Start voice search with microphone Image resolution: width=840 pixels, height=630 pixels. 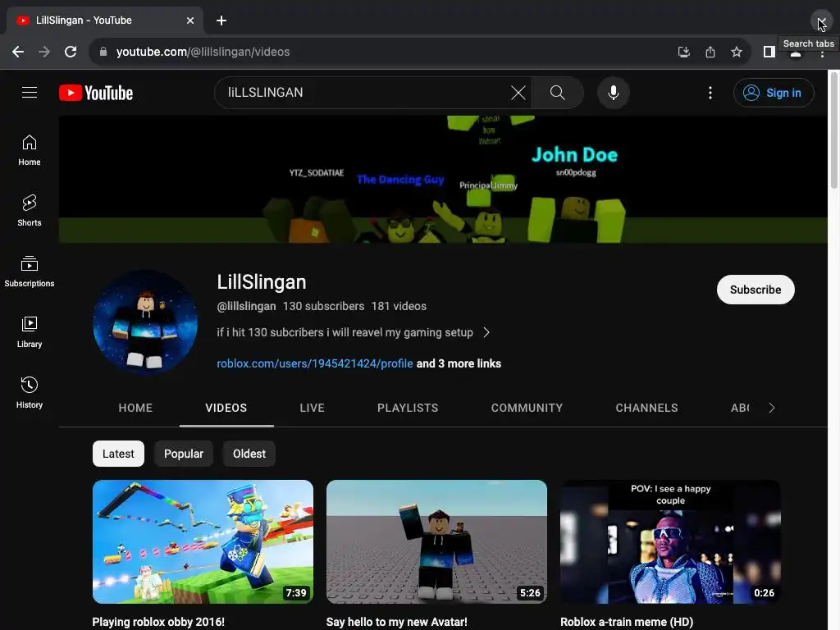pyautogui.click(x=614, y=93)
